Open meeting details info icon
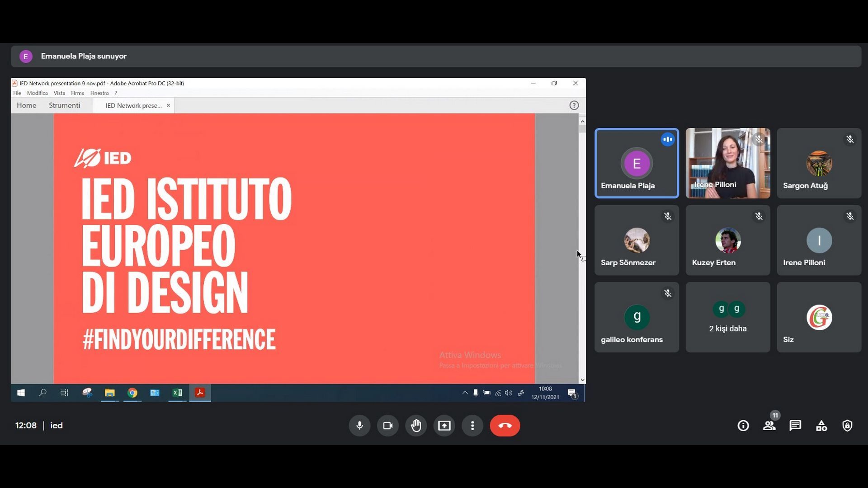Screen dimensions: 868x488 (743, 426)
